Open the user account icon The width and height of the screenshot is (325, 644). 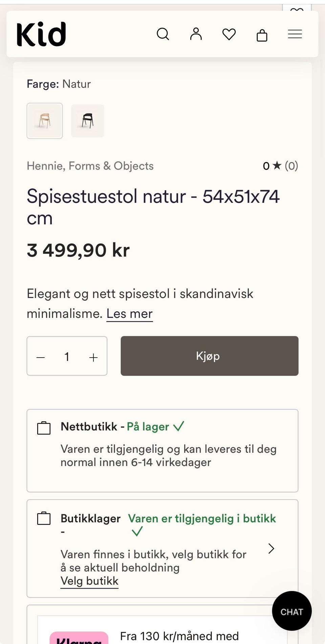196,34
